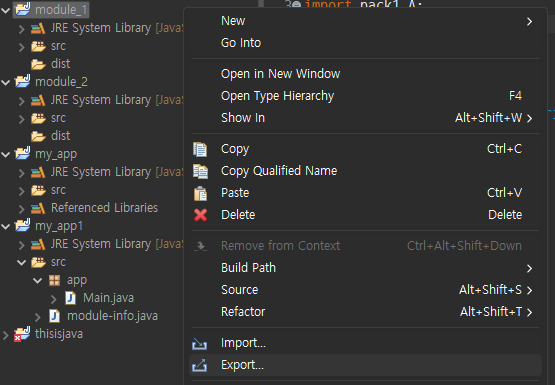Expand the thisisjava project node
Viewport: 555px width, 385px height.
pyautogui.click(x=5, y=335)
